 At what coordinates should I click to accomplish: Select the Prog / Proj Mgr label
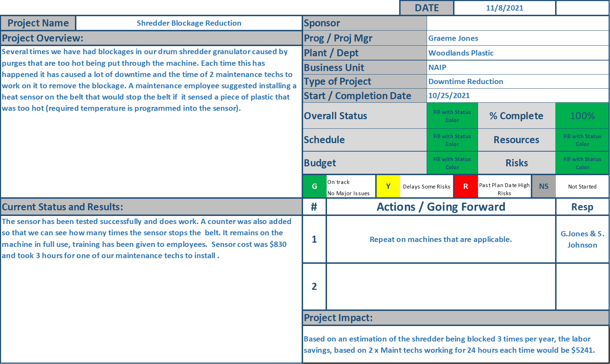click(365, 38)
